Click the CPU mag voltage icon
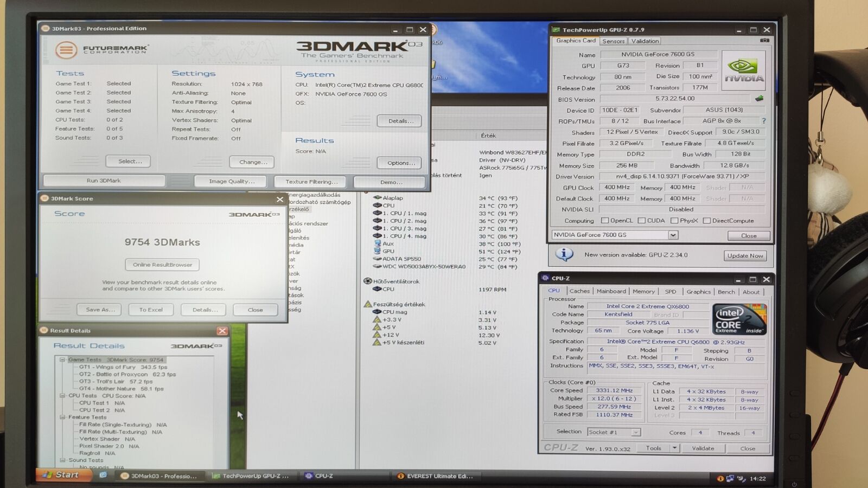Image resolution: width=868 pixels, height=488 pixels. tap(377, 312)
